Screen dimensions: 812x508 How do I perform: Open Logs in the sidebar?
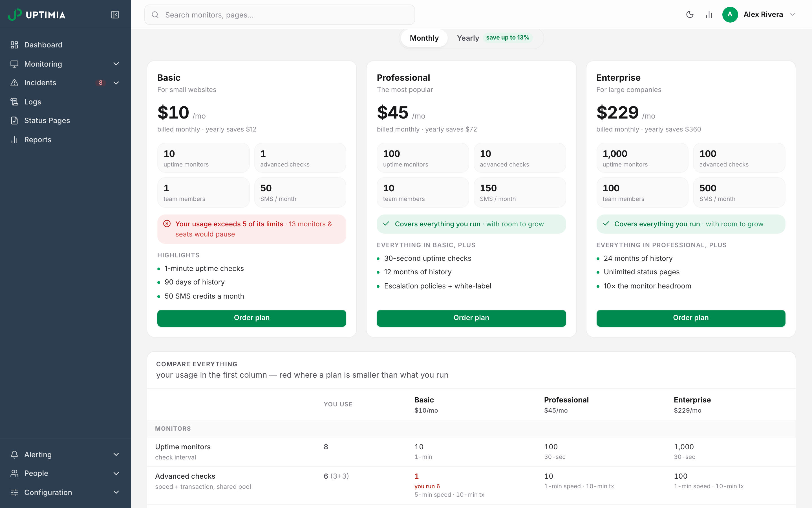[65, 102]
